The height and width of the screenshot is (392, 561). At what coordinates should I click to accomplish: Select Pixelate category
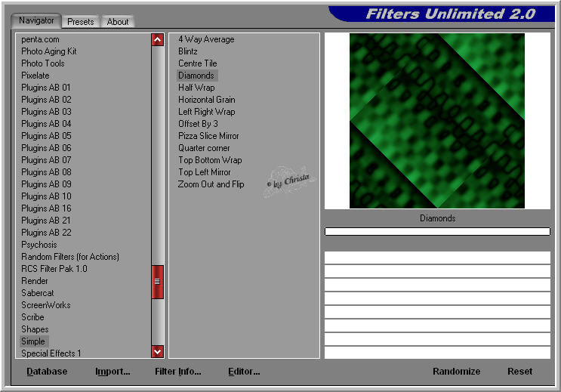tap(35, 76)
